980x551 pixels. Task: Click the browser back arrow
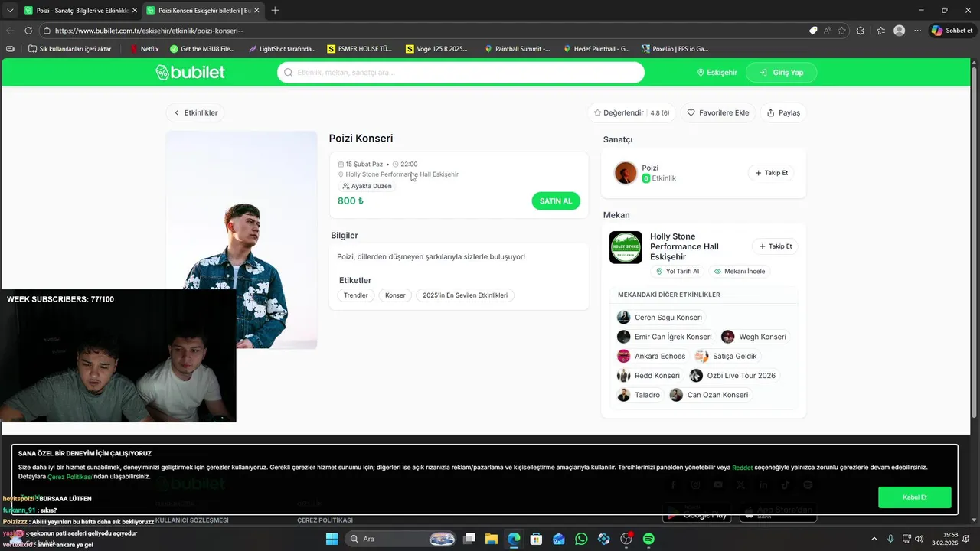coord(10,31)
